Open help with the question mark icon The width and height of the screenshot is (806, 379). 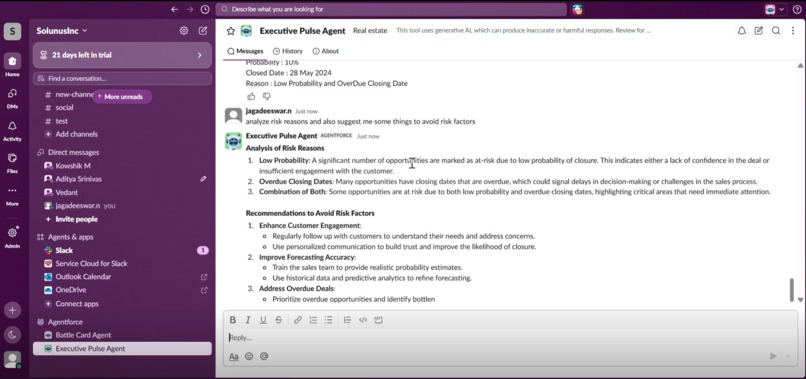click(797, 9)
